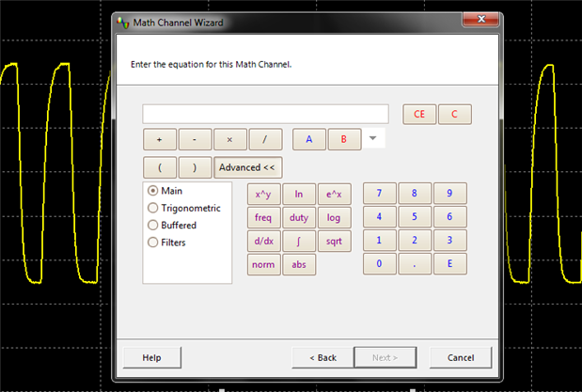
Task: Click the digit 4 key
Action: [x=379, y=216]
